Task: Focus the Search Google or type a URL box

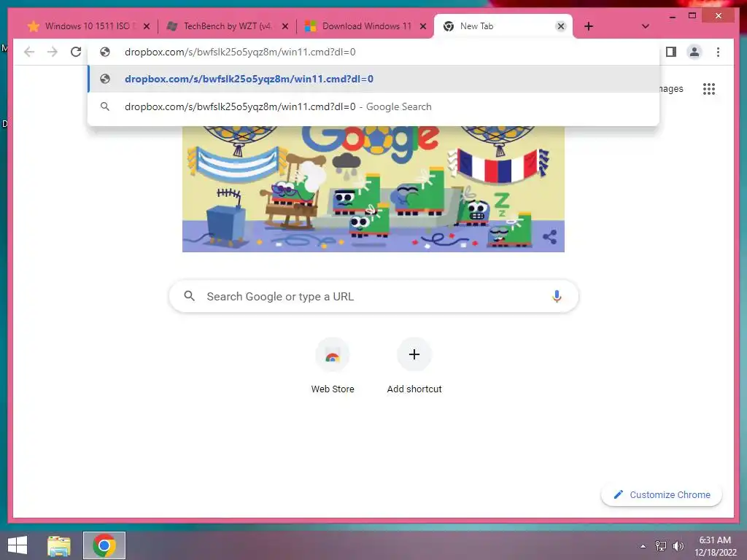Action: [x=374, y=296]
